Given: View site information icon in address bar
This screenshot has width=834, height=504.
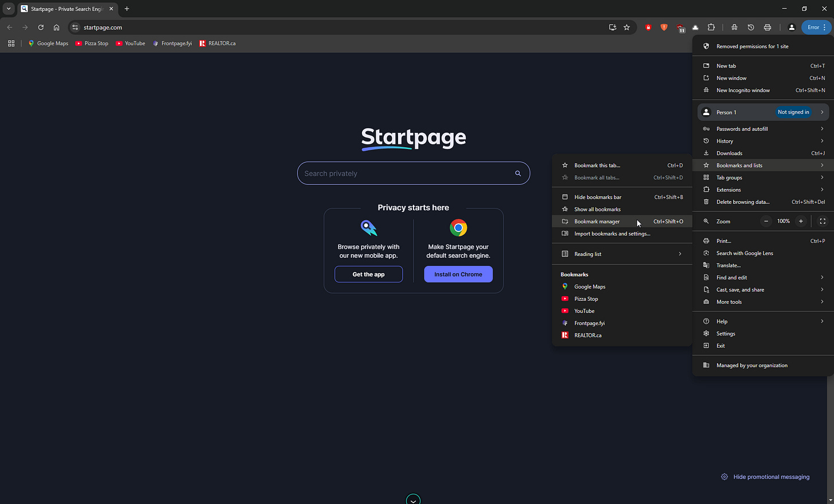Looking at the screenshot, I should click(x=75, y=27).
